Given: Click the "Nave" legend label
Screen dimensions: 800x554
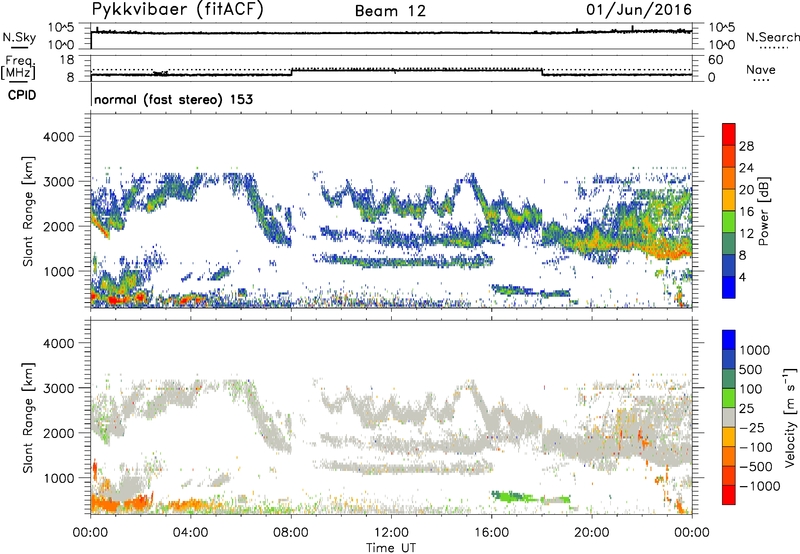Looking at the screenshot, I should point(761,69).
